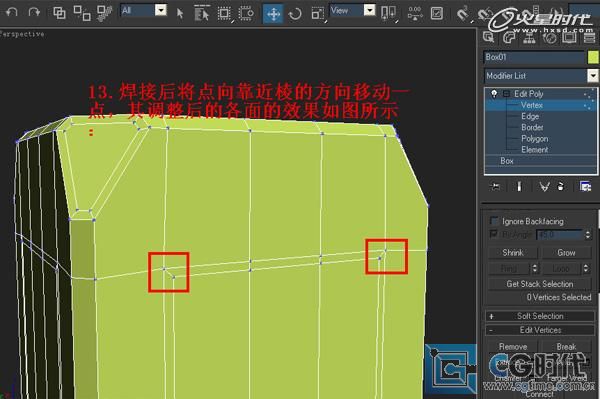This screenshot has height=399, width=600.
Task: Select the Box base object in stack
Action: click(507, 161)
